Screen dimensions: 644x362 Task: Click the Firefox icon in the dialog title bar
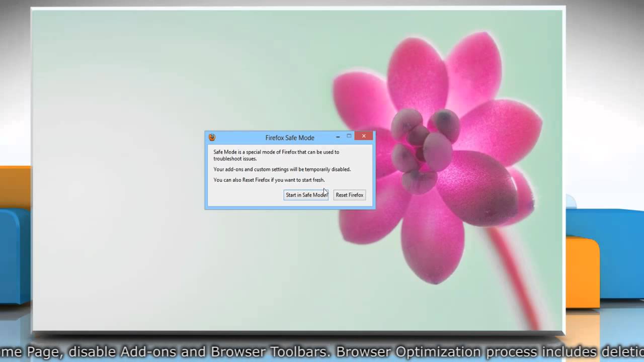(212, 137)
